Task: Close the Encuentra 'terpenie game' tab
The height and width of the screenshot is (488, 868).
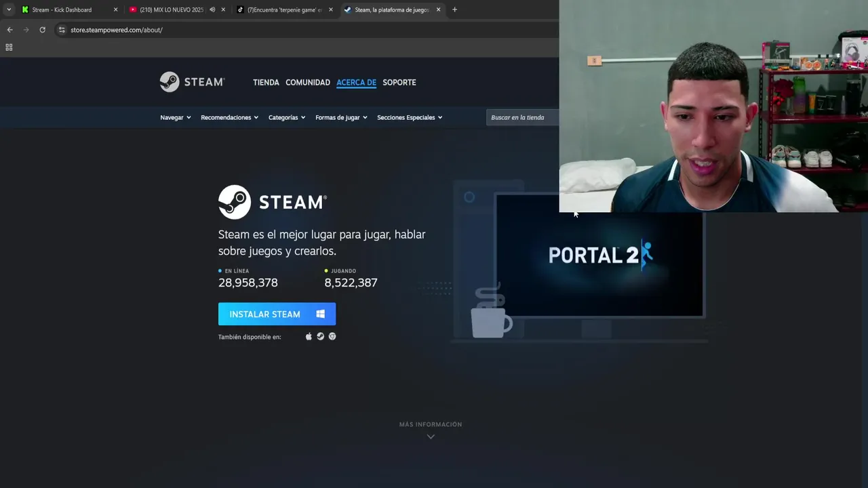Action: (330, 9)
